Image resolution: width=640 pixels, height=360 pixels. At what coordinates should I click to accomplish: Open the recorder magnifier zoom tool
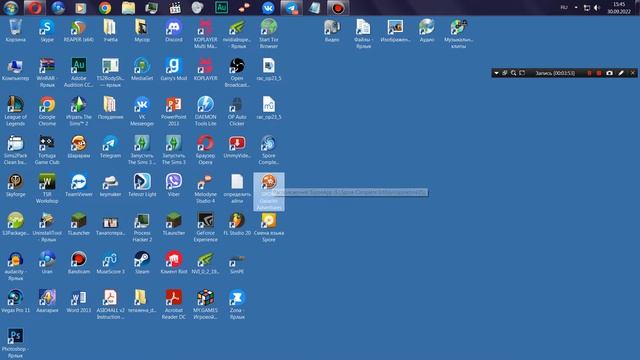coord(513,73)
